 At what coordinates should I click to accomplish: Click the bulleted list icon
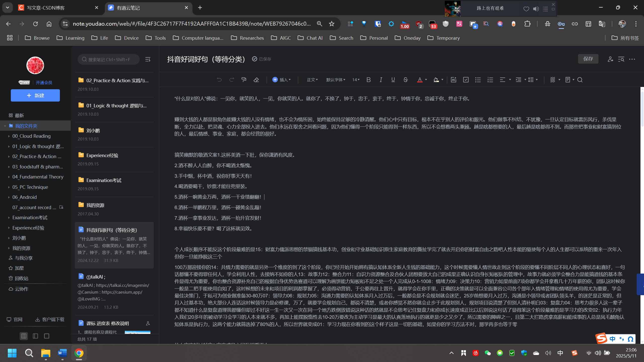[x=478, y=80]
